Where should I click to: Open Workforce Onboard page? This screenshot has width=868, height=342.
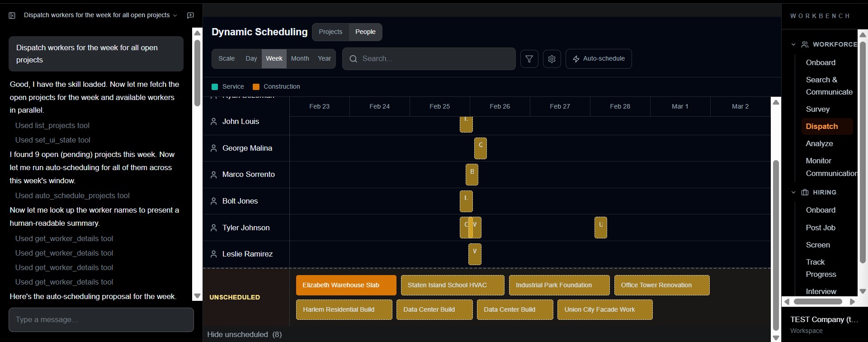coord(821,62)
